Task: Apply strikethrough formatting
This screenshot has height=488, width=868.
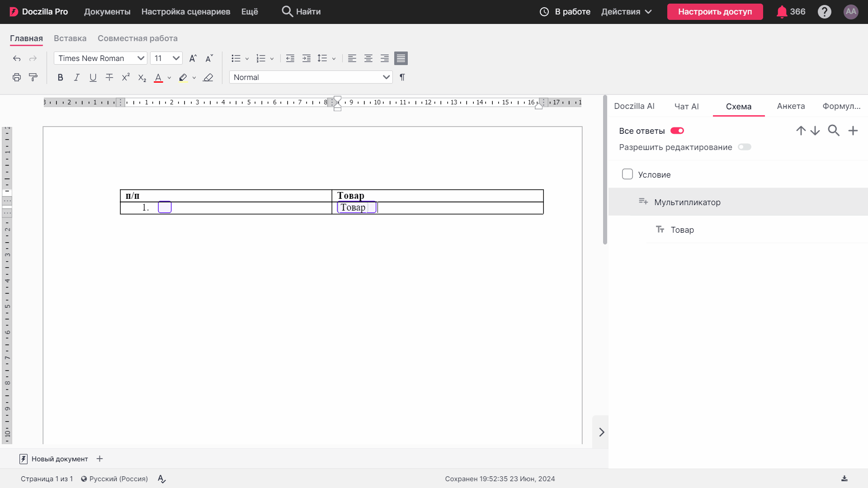Action: (109, 77)
